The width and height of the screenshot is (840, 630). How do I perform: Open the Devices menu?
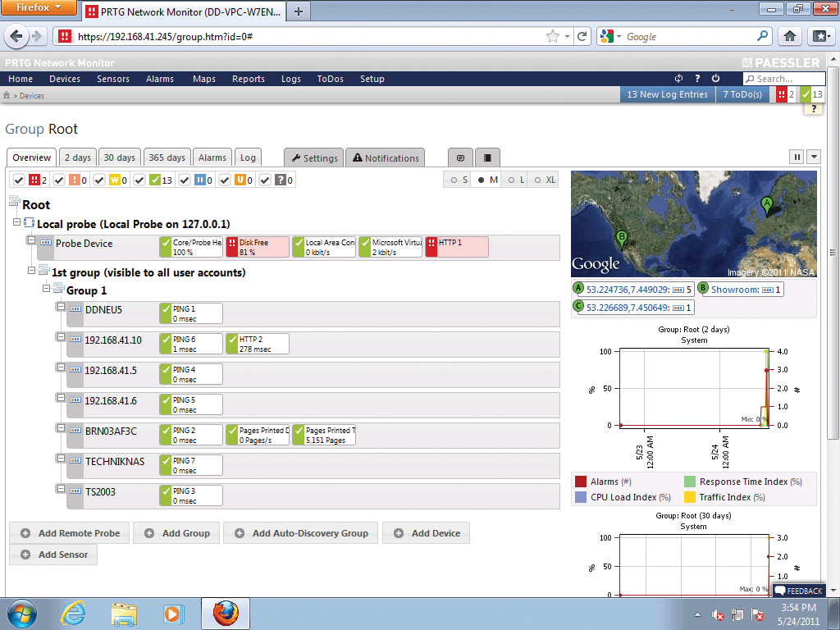point(65,79)
